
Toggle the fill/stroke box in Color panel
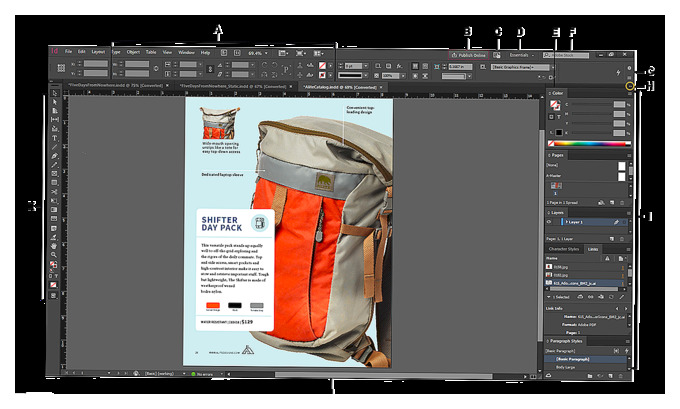pyautogui.click(x=554, y=105)
